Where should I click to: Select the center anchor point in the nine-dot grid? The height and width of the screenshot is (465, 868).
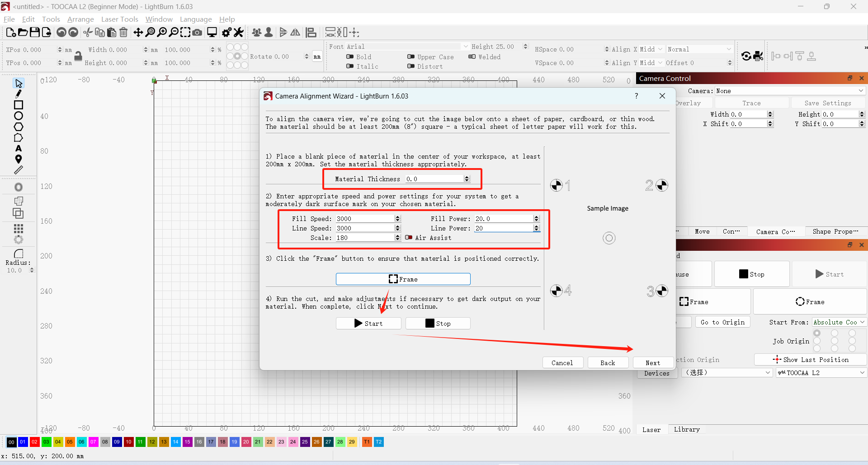pos(237,56)
